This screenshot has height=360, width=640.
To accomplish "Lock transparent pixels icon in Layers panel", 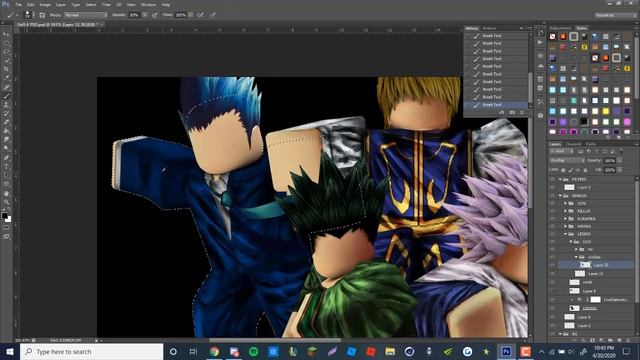I will (563, 170).
